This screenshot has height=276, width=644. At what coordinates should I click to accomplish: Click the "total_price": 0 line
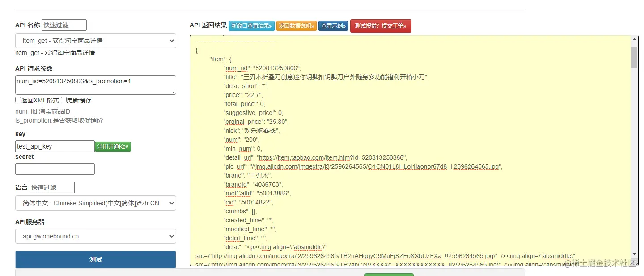[244, 104]
